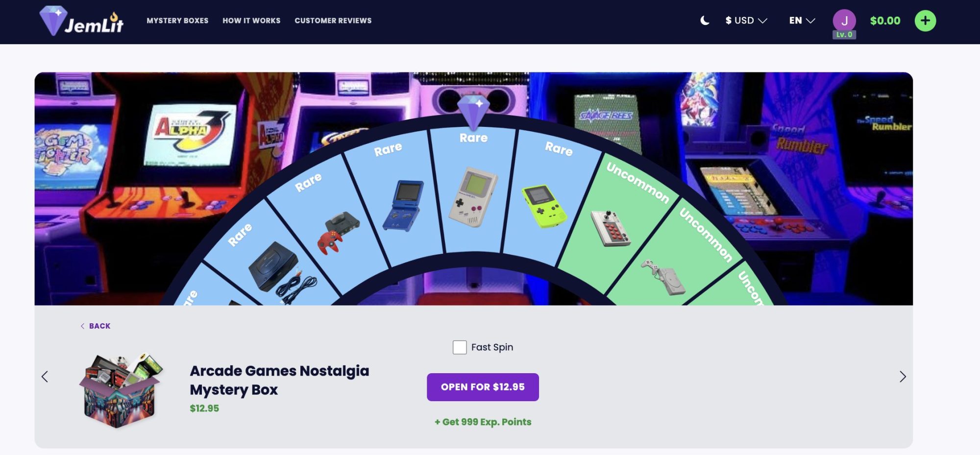Select the green Game Boy Color item
980x455 pixels.
pyautogui.click(x=544, y=206)
